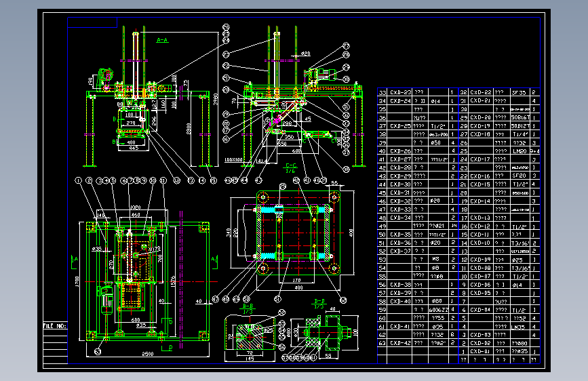Screen dimensions: 588x381
Task: Select the 2500 overall width dimension
Action: point(147,354)
